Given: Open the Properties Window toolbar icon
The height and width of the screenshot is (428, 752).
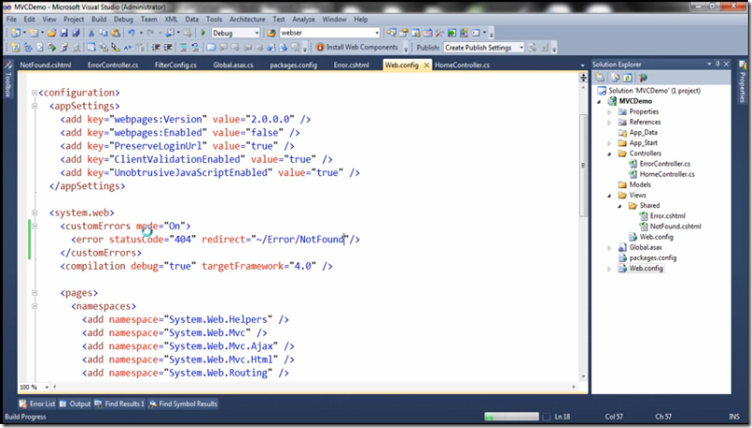Looking at the screenshot, I should click(x=403, y=33).
